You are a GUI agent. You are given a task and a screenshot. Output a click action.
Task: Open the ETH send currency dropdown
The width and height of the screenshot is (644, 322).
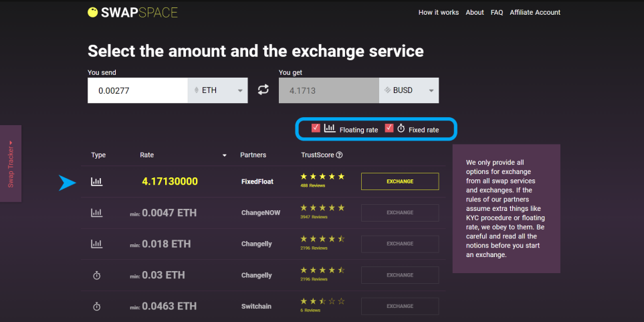click(218, 90)
